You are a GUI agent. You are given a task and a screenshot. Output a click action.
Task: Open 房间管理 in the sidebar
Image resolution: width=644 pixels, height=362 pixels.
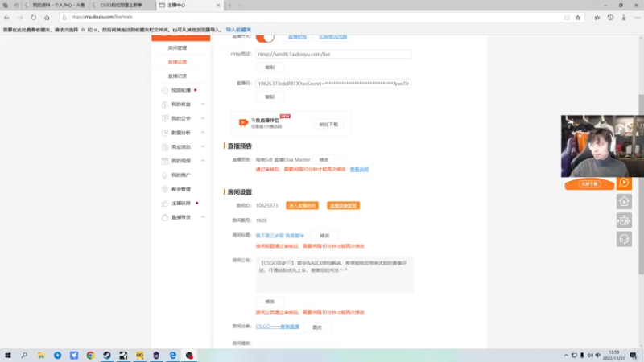point(177,48)
